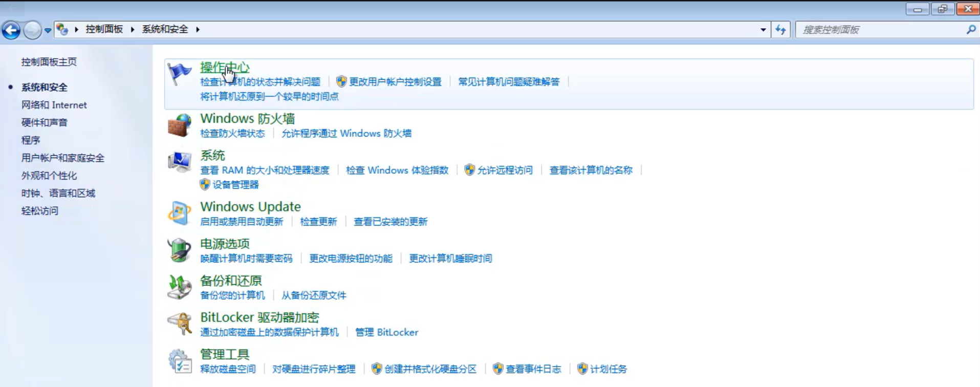
Task: Click shield icon beside 更改用户帐户控制设置
Action: [341, 81]
